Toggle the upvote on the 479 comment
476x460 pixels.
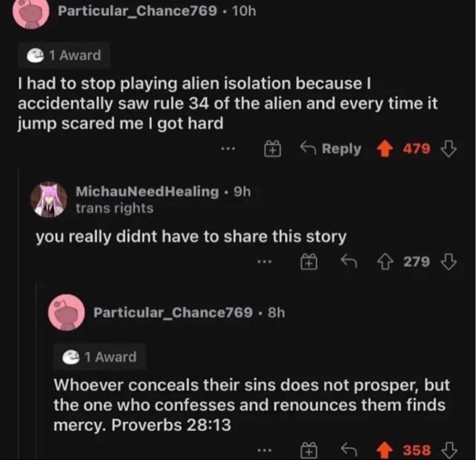385,150
